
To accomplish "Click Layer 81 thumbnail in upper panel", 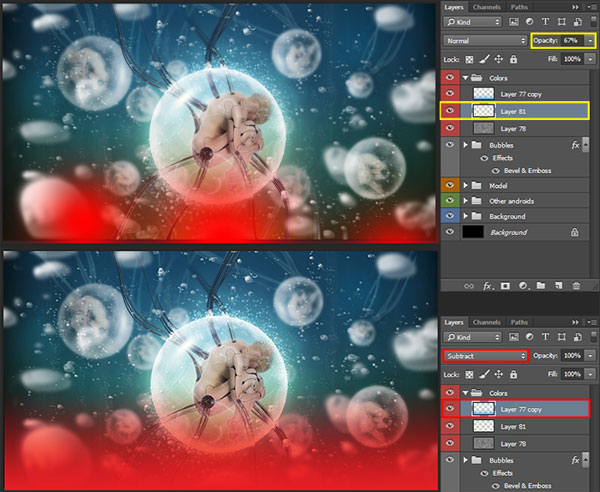I will [x=484, y=111].
